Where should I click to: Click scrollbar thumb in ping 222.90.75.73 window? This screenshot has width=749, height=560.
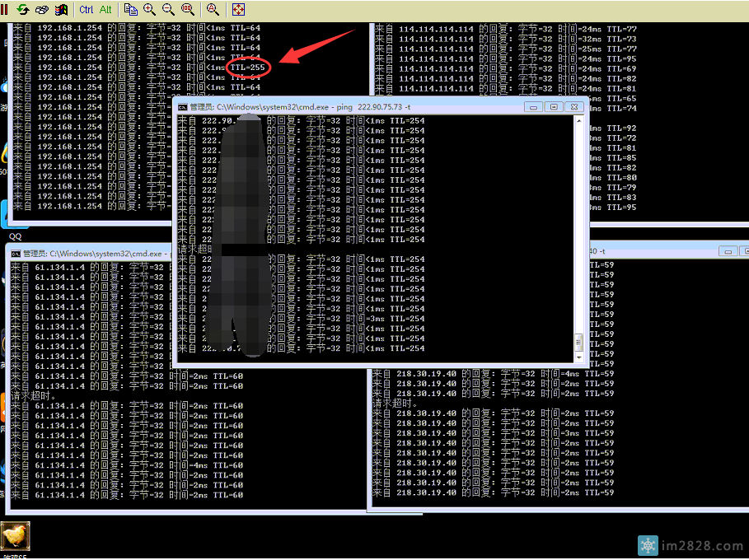tap(578, 342)
